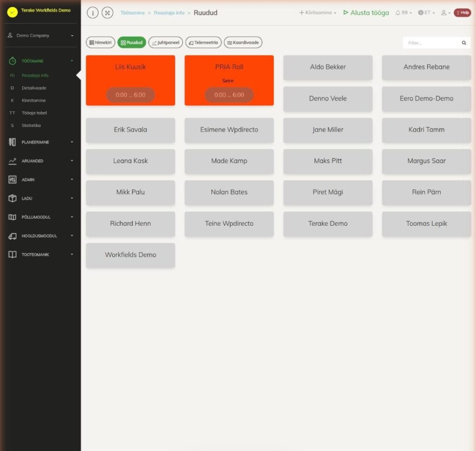Select the Toomas Lepik tile
476x451 pixels.
427,224
